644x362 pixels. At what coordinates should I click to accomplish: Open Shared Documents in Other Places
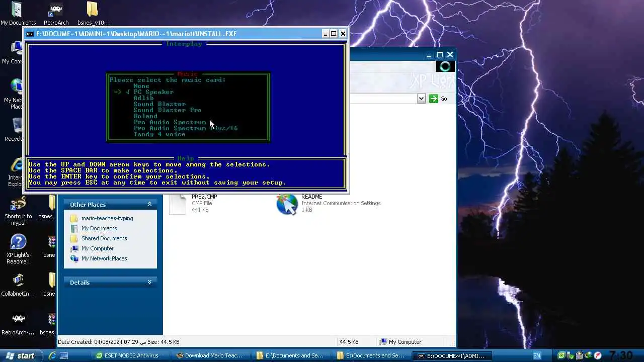104,238
